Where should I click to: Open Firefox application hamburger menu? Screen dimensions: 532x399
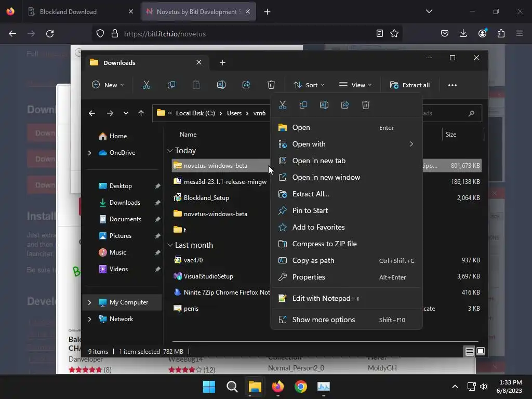520,33
